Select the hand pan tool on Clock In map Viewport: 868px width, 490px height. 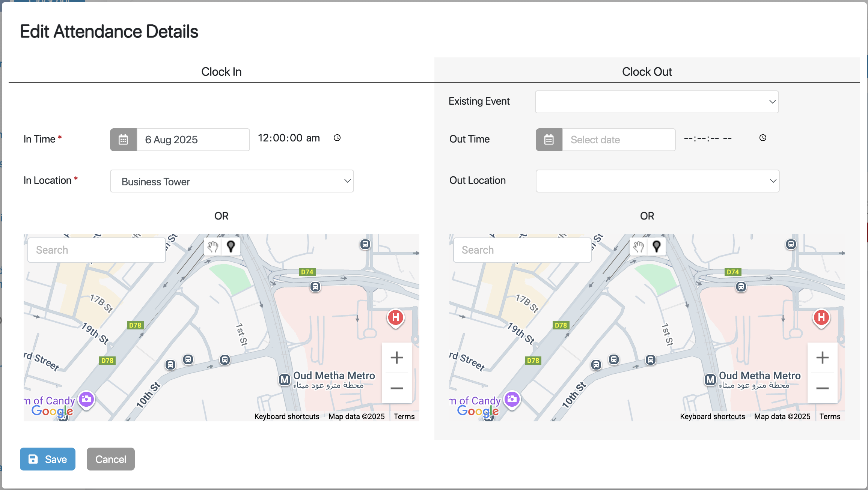[213, 247]
